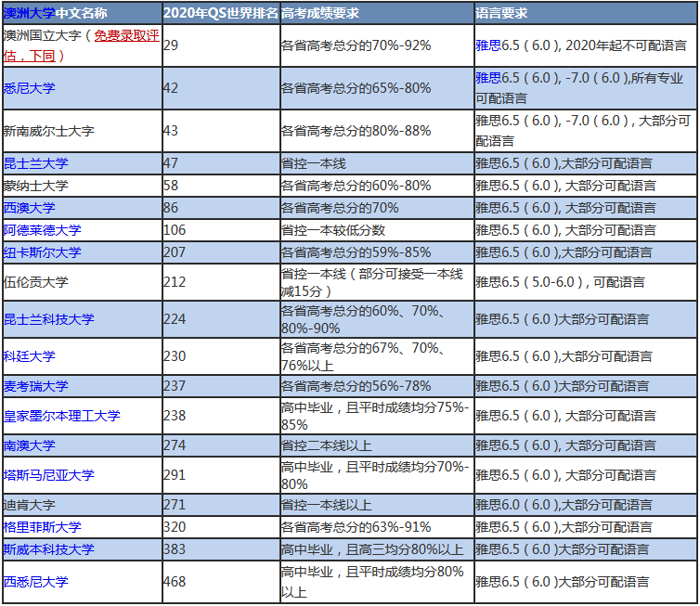
Task: Select the 省控二本线以上 cell
Action: [x=377, y=445]
